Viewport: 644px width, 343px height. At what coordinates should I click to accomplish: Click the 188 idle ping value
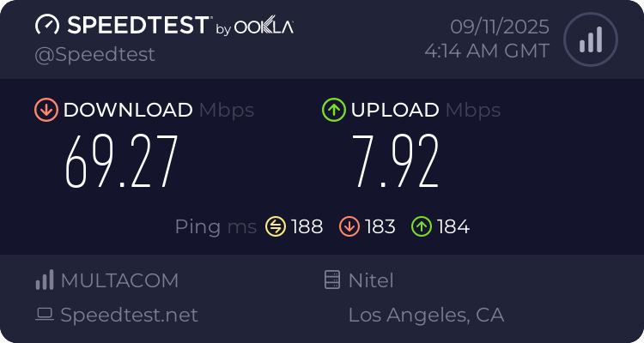[x=307, y=226]
